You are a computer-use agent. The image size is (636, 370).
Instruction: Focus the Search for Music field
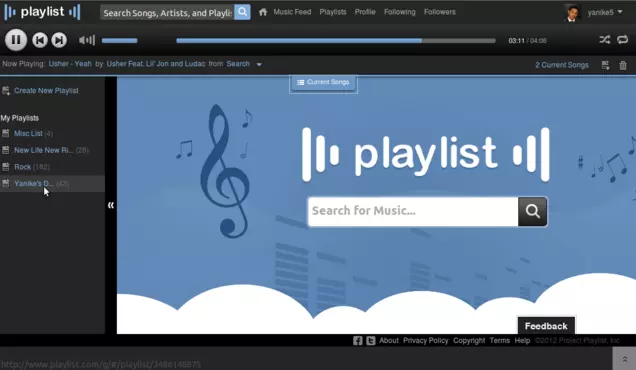tap(413, 211)
